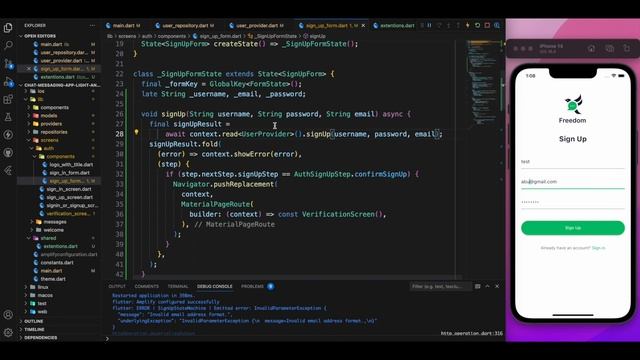Click the debug Step Over button
Image resolution: width=640 pixels, height=360 pixels.
[x=439, y=25]
